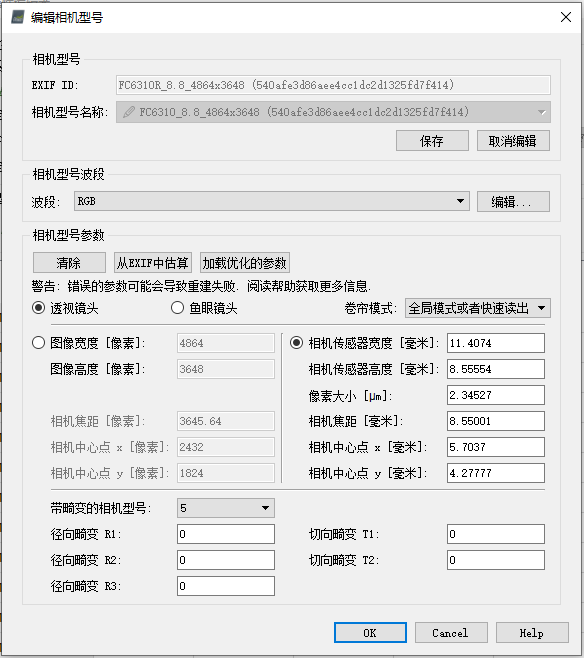Close the 编辑相机型号 dialog
584x658 pixels.
coord(566,17)
